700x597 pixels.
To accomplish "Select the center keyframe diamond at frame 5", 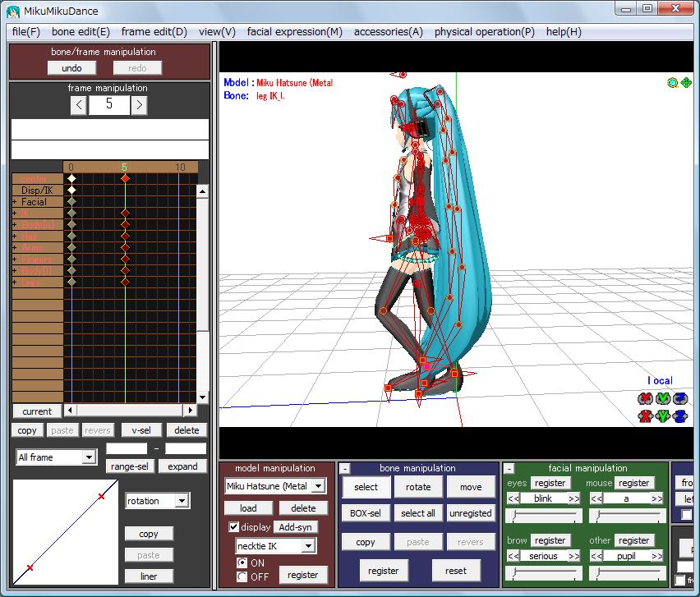I will 125,178.
